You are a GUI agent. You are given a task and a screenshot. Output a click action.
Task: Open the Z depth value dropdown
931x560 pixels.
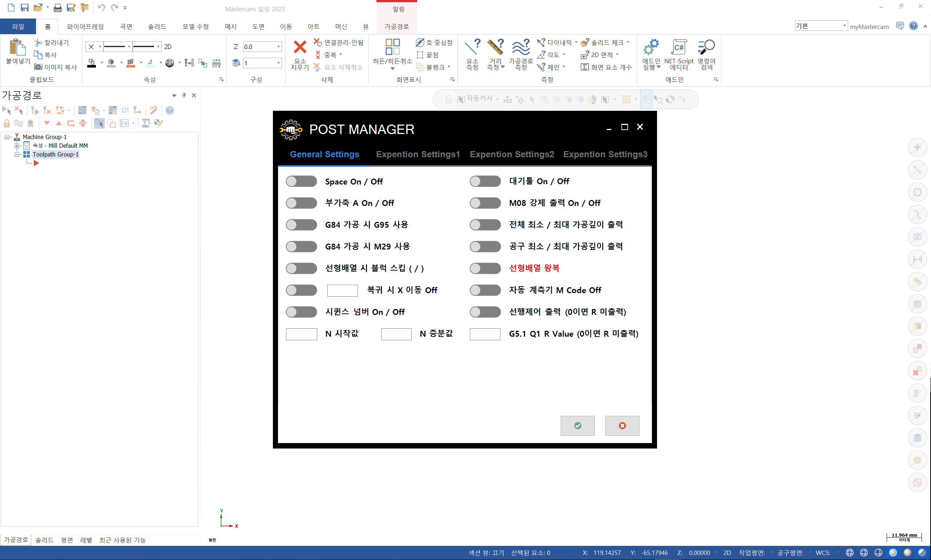click(x=279, y=47)
